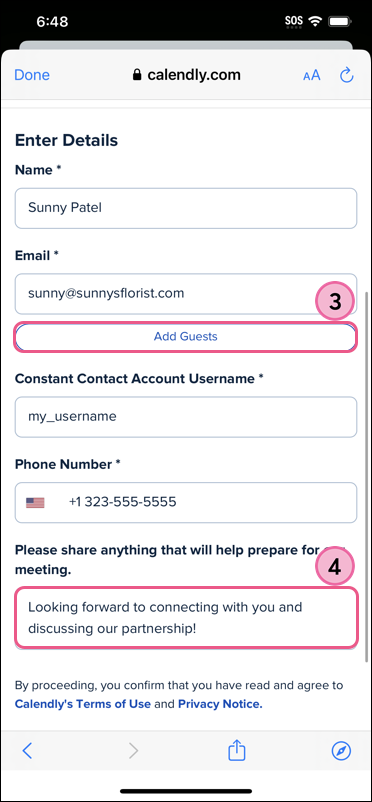Tap the Constant Contact Account Username field
The image size is (372, 802).
click(x=186, y=417)
